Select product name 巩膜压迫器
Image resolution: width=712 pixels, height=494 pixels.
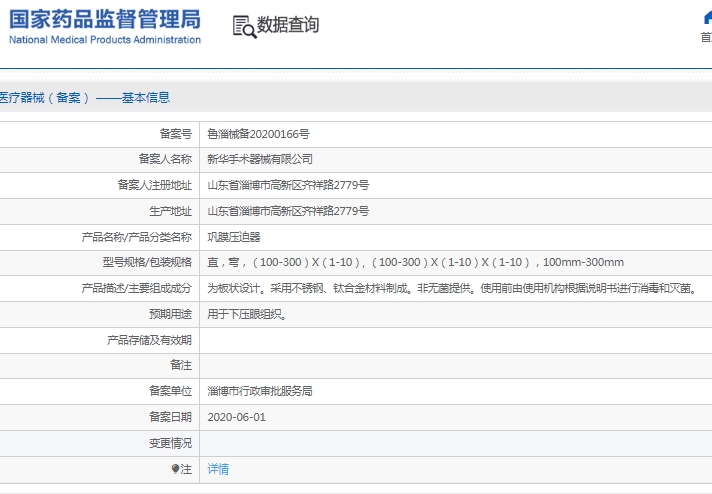(234, 237)
